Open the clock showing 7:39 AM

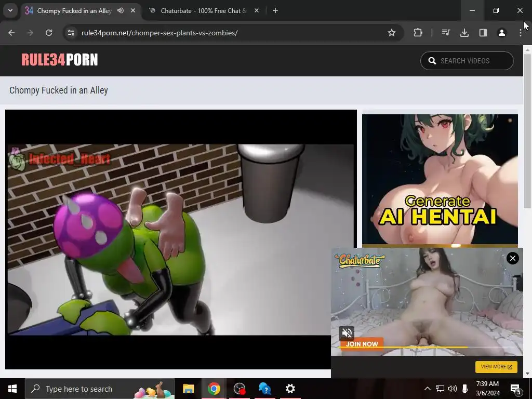[487, 389]
